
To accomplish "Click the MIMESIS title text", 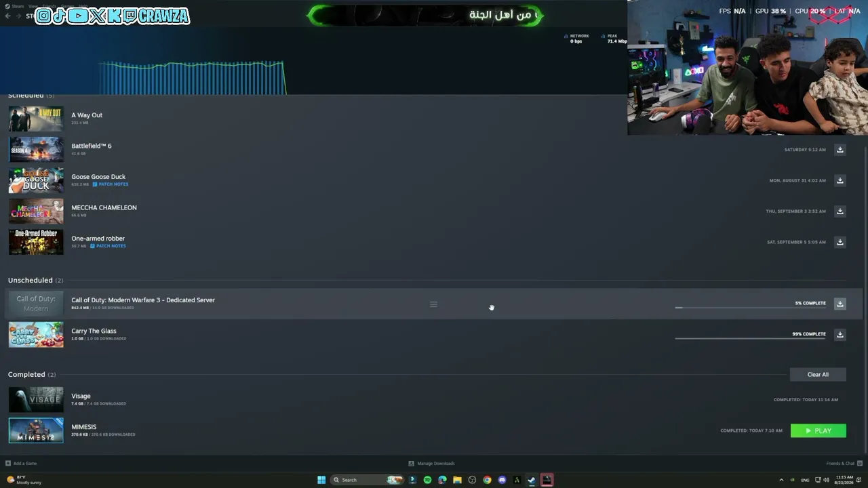I will coord(83,427).
